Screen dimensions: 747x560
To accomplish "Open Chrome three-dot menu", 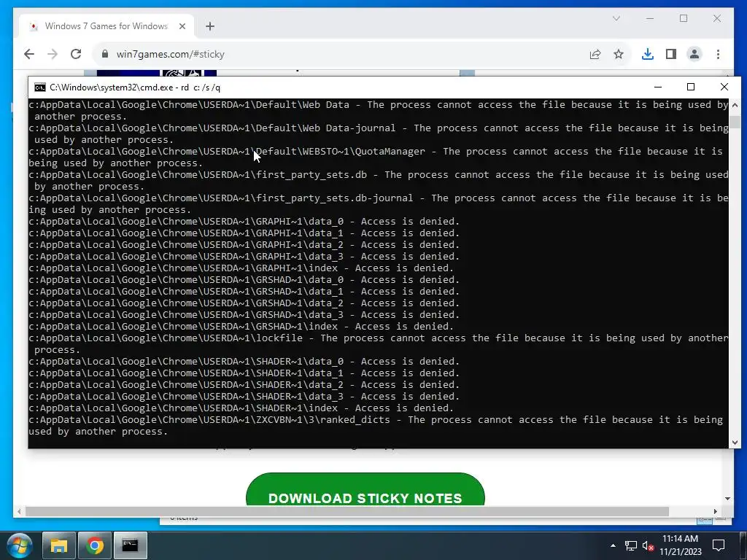I will [718, 54].
